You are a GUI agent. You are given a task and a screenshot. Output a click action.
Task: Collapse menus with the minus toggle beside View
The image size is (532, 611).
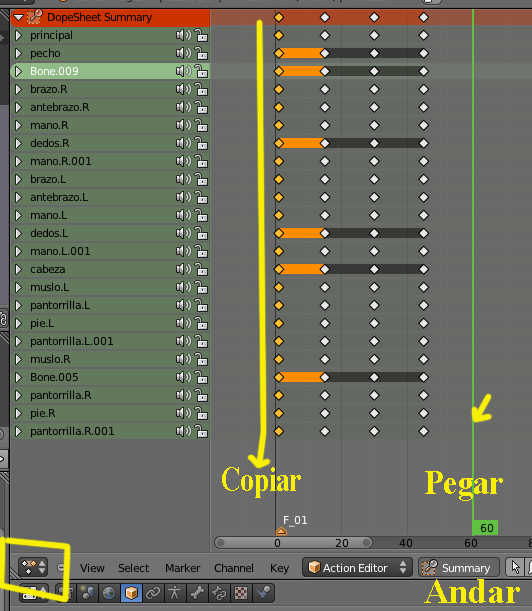(61, 568)
